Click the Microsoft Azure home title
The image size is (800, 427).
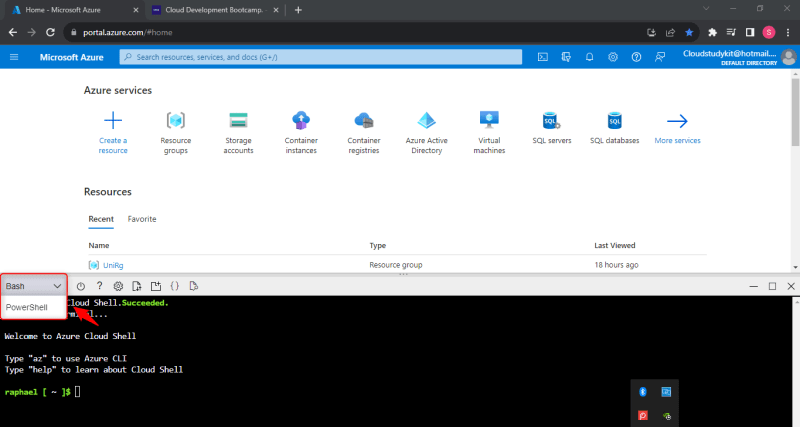pos(71,57)
